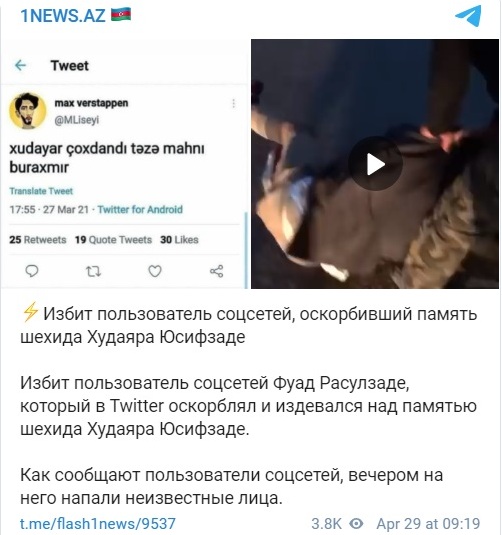
Task: Open the tweet's three-dot options menu
Action: point(233,103)
